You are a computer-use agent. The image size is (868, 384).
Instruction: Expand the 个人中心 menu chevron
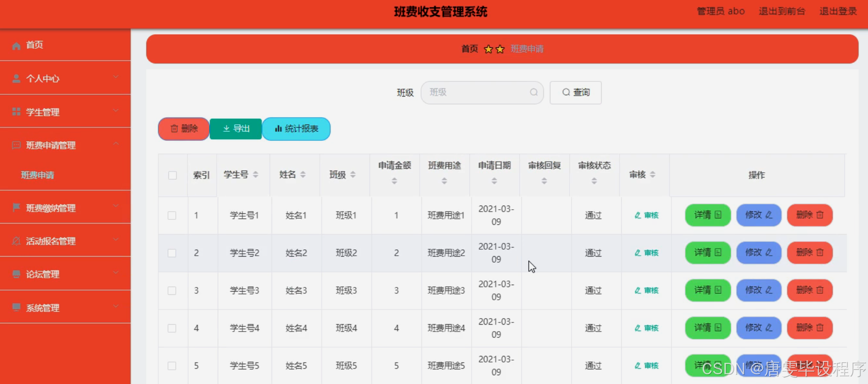[x=116, y=77]
